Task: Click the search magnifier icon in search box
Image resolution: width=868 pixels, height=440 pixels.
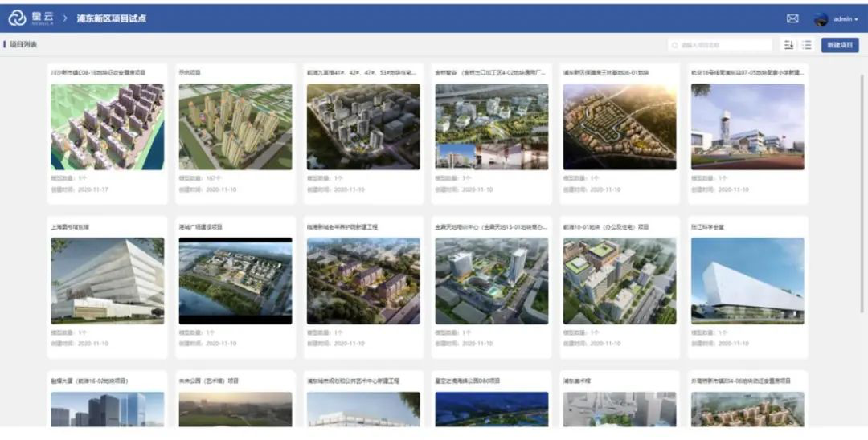Action: (x=675, y=45)
